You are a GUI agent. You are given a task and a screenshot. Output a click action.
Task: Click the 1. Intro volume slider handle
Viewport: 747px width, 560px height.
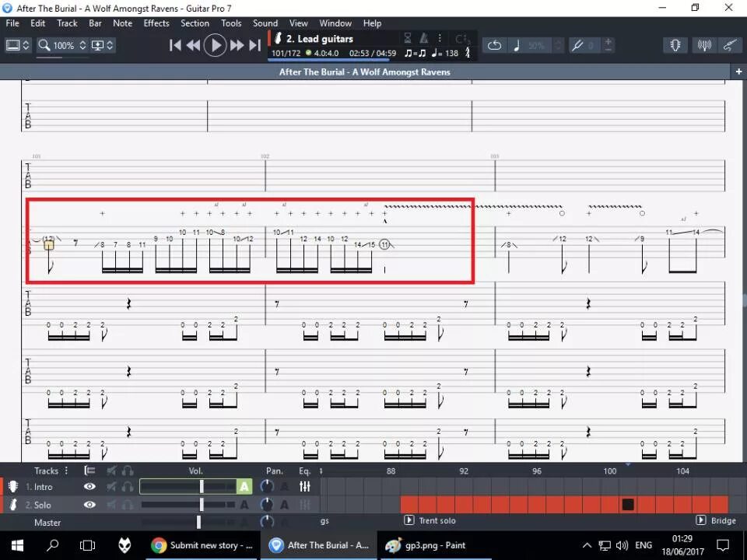pyautogui.click(x=202, y=486)
